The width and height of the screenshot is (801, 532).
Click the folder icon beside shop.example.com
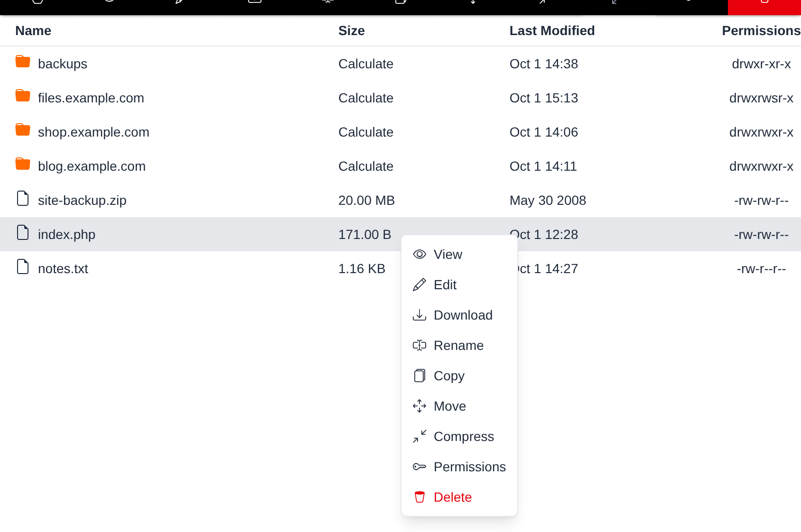pyautogui.click(x=23, y=130)
